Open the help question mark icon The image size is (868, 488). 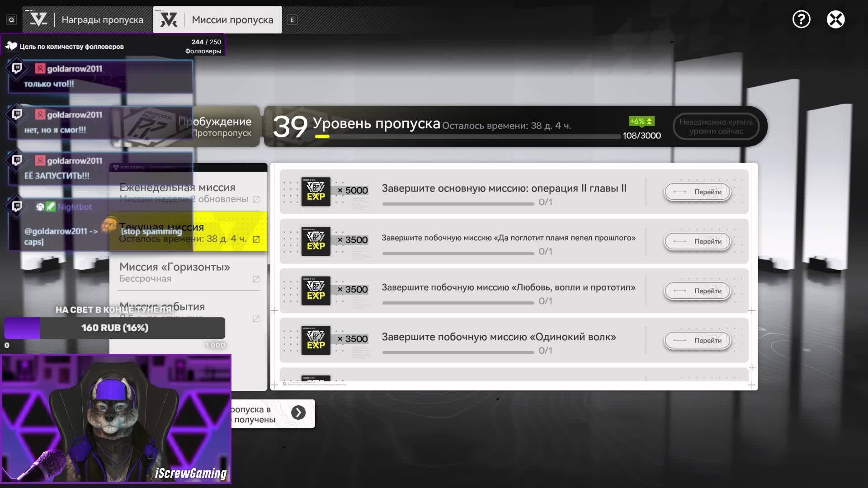(801, 19)
